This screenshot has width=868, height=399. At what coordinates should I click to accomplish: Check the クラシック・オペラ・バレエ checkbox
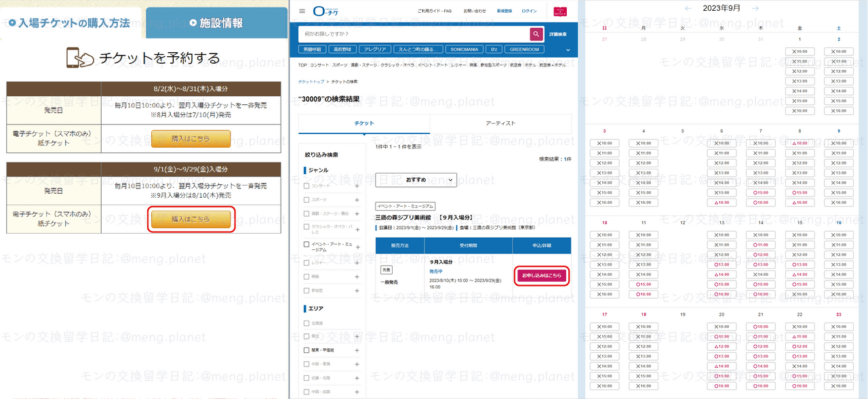307,227
